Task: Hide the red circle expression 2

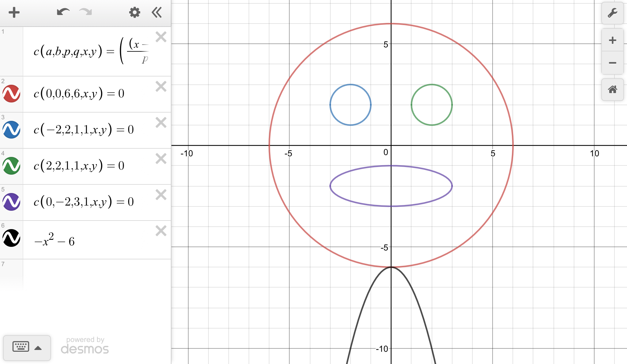Action: (12, 94)
